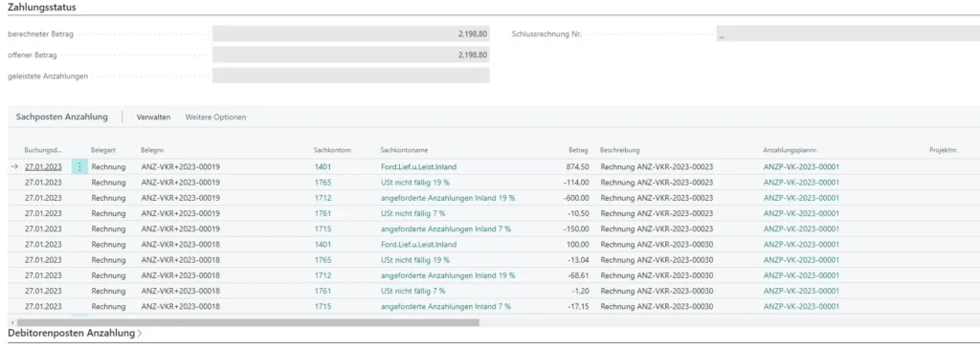
Task: Click the Sachposten Anzahlung section title
Action: pos(62,117)
